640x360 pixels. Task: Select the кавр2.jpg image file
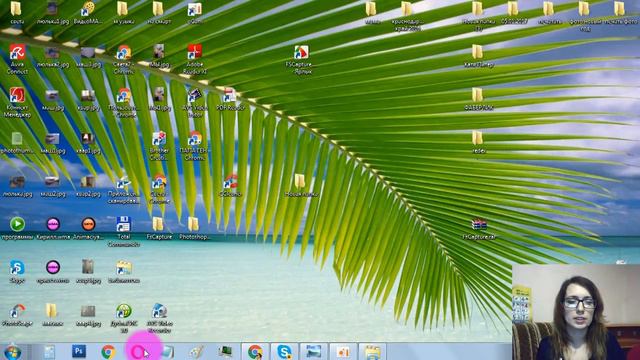click(x=88, y=186)
